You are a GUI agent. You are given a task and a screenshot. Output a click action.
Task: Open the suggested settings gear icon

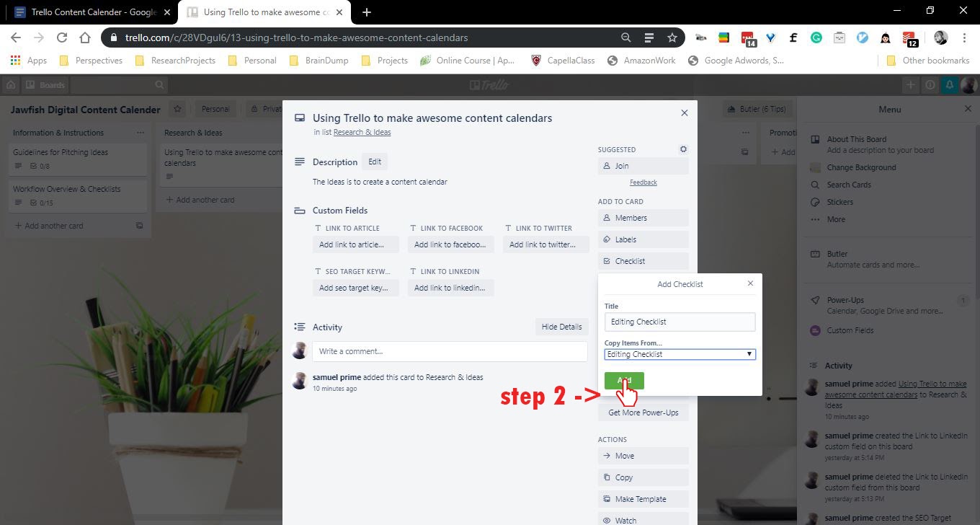[683, 149]
